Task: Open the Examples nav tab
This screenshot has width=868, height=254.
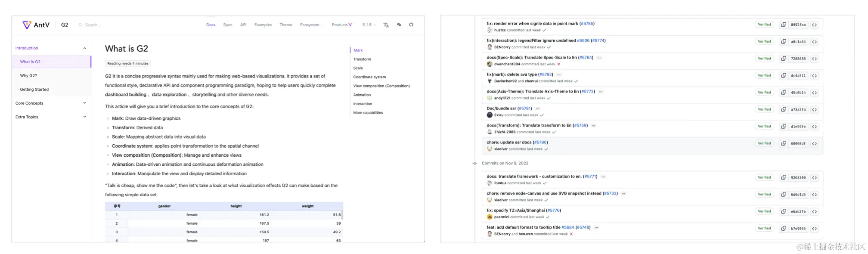Action: click(x=263, y=25)
